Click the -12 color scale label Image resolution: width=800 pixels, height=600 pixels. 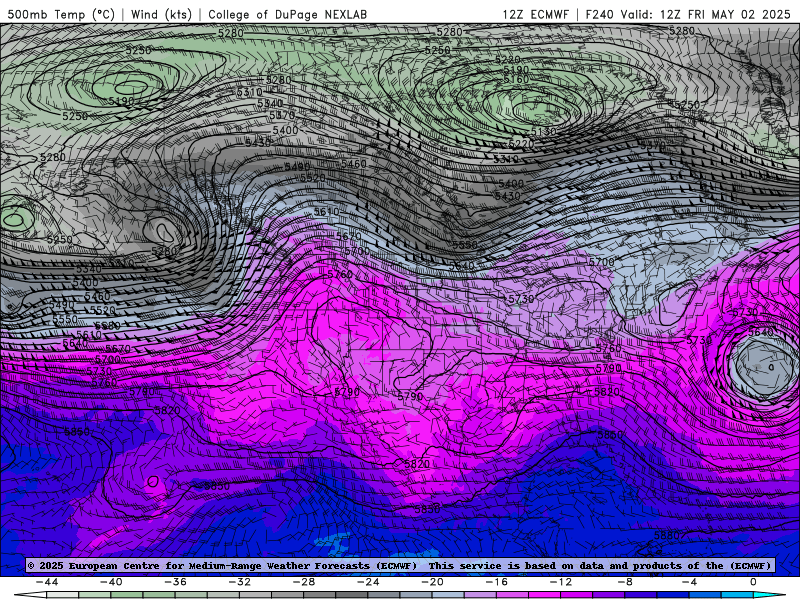[561, 582]
